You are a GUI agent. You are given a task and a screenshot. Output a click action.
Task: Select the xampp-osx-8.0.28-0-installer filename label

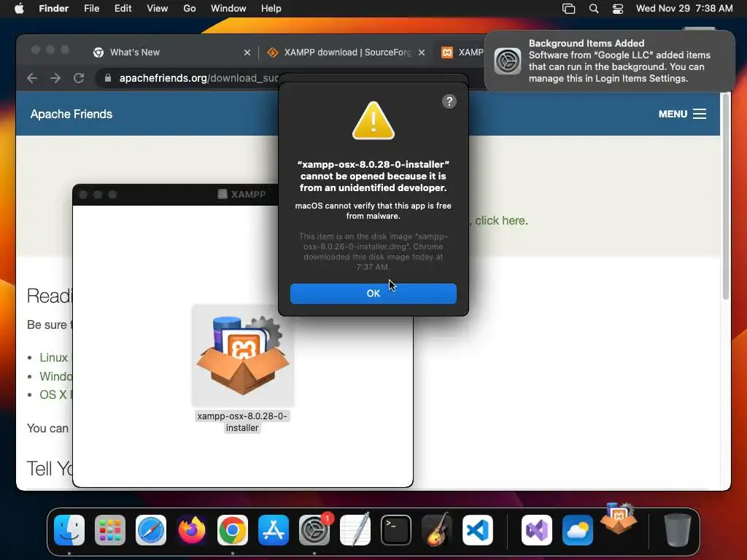(242, 422)
